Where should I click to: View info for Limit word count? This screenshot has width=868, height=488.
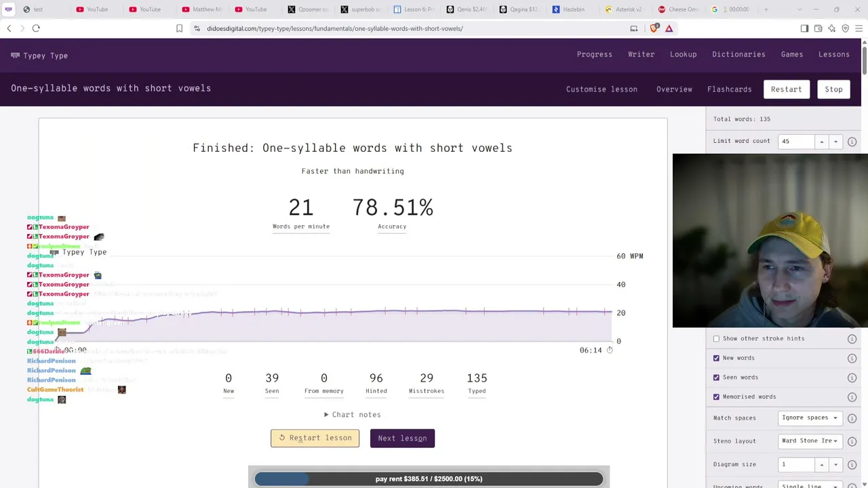[x=852, y=142]
